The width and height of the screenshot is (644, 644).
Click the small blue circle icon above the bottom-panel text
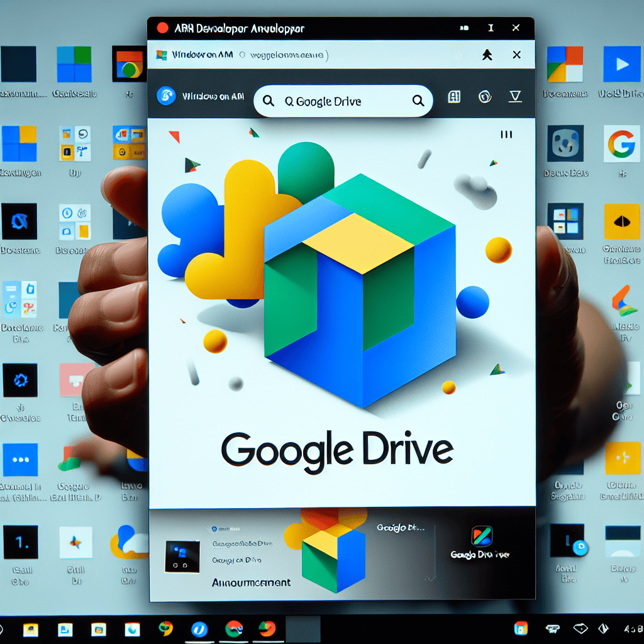tap(214, 529)
